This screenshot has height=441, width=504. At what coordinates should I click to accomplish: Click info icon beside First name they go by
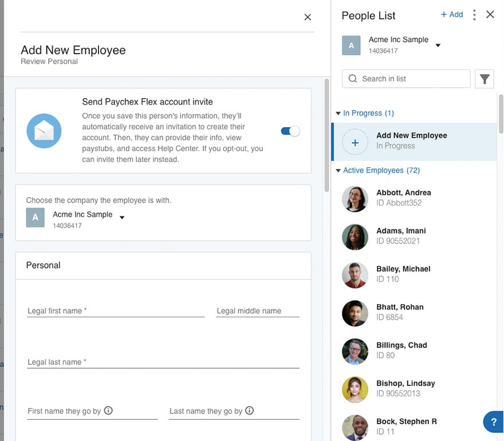(108, 411)
